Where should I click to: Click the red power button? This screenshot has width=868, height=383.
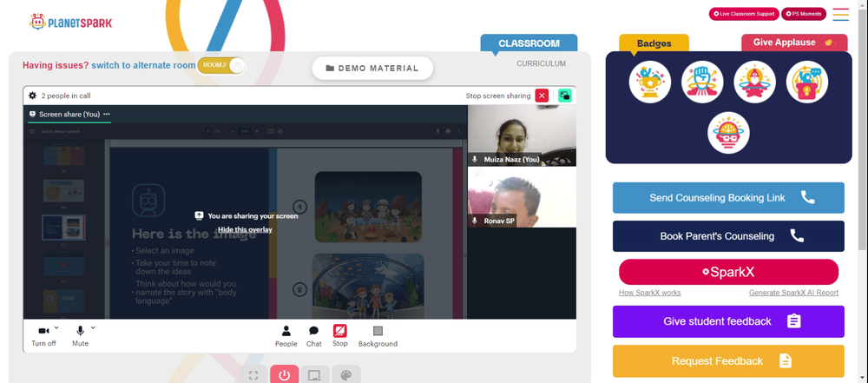click(285, 375)
